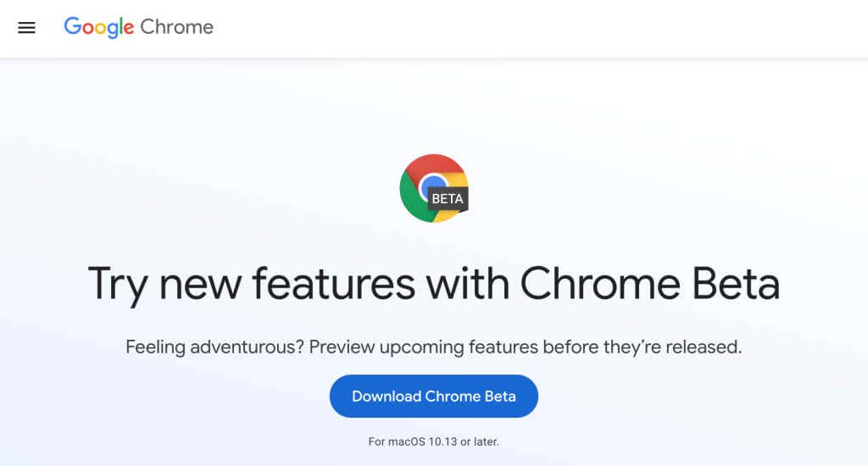Click the "For macOS 10.13 or later" note
Screen dimensions: 868x466
click(434, 441)
